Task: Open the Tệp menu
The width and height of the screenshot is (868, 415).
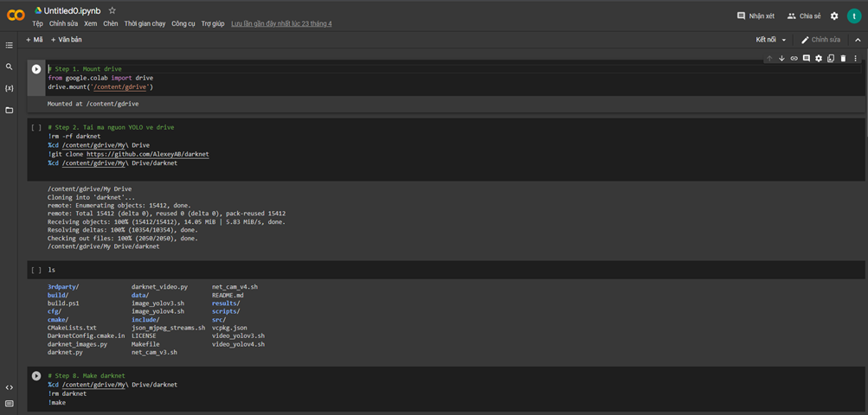Action: pos(37,24)
